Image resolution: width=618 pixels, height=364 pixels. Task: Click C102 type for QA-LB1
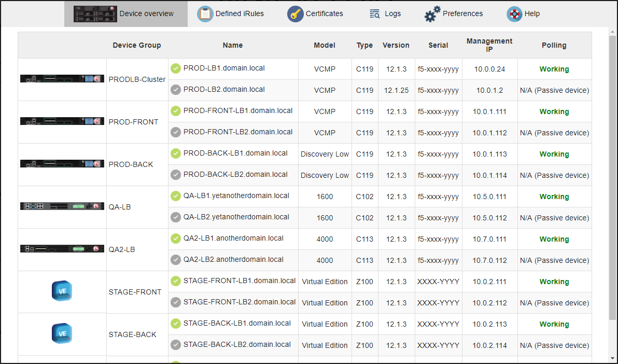click(x=364, y=197)
